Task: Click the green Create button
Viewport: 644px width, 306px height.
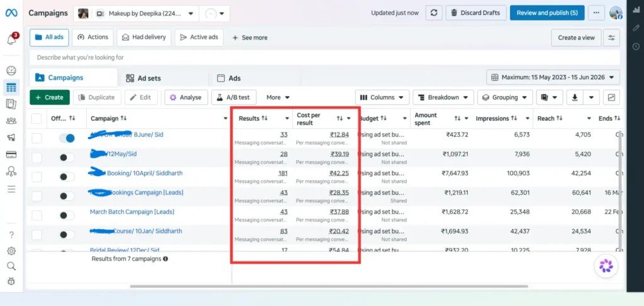Action: point(49,97)
